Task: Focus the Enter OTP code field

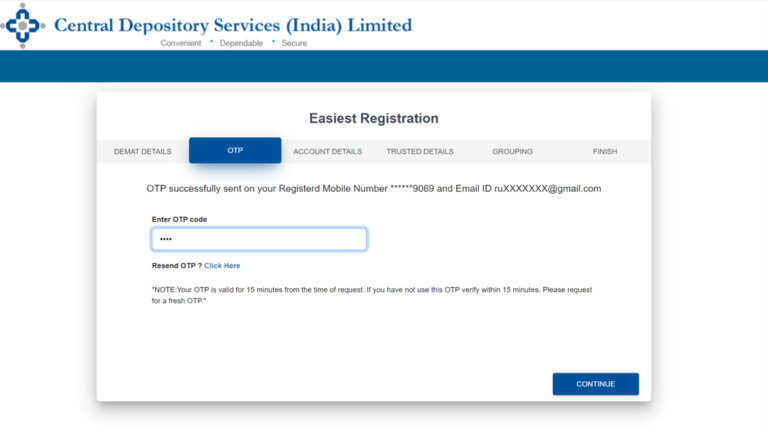Action: point(259,239)
